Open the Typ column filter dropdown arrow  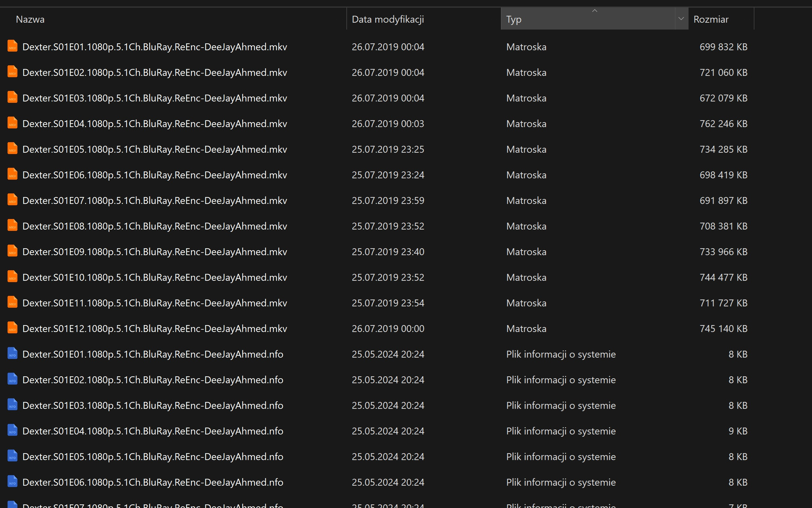point(681,19)
